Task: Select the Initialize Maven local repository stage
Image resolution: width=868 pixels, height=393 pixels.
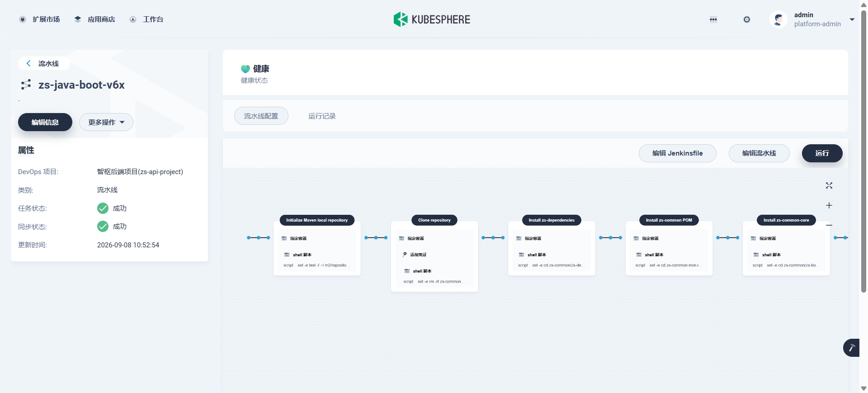Action: (x=317, y=220)
